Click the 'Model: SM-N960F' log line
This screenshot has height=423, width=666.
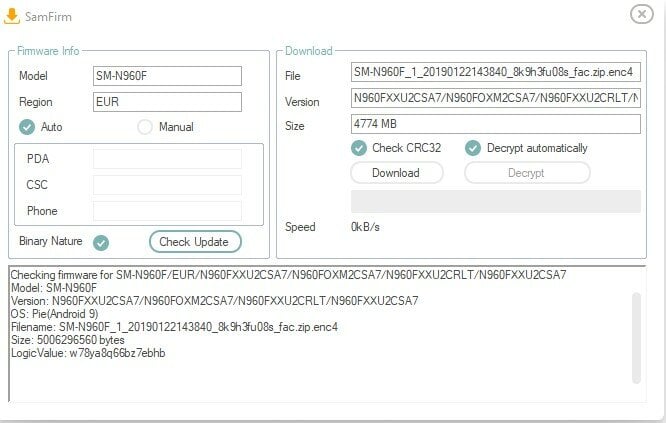[x=54, y=288]
